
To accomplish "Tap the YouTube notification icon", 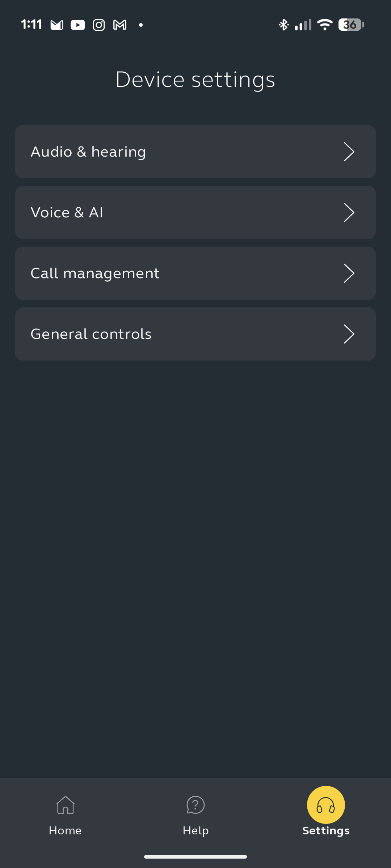I will (x=77, y=25).
